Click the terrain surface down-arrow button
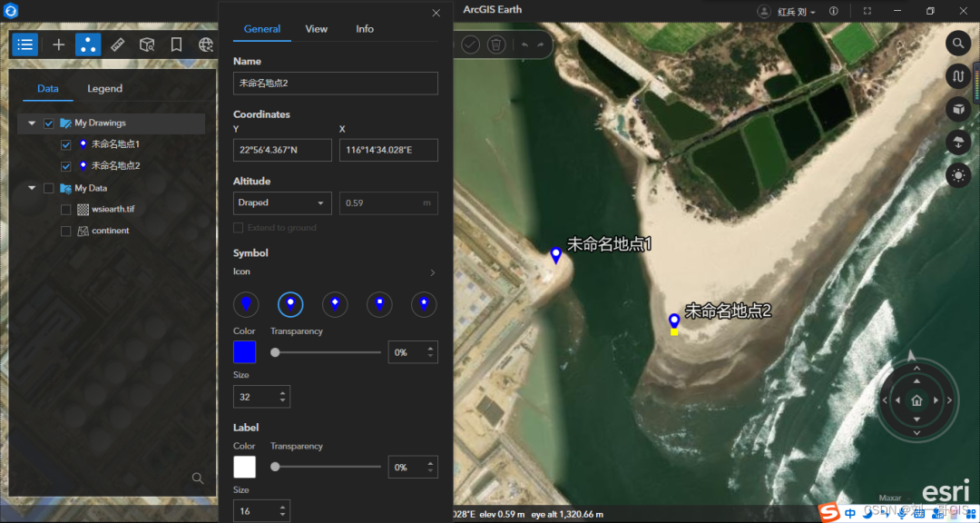Viewport: 980px width, 523px height. 957,143
